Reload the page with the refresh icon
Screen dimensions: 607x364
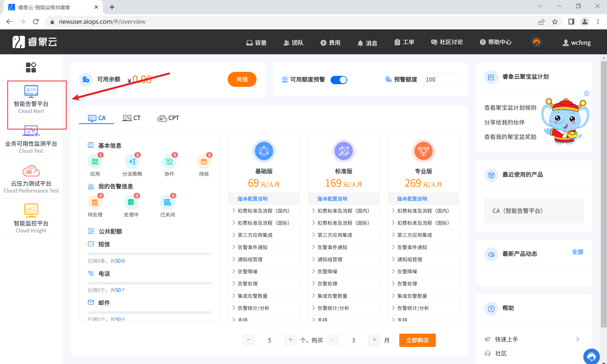36,22
